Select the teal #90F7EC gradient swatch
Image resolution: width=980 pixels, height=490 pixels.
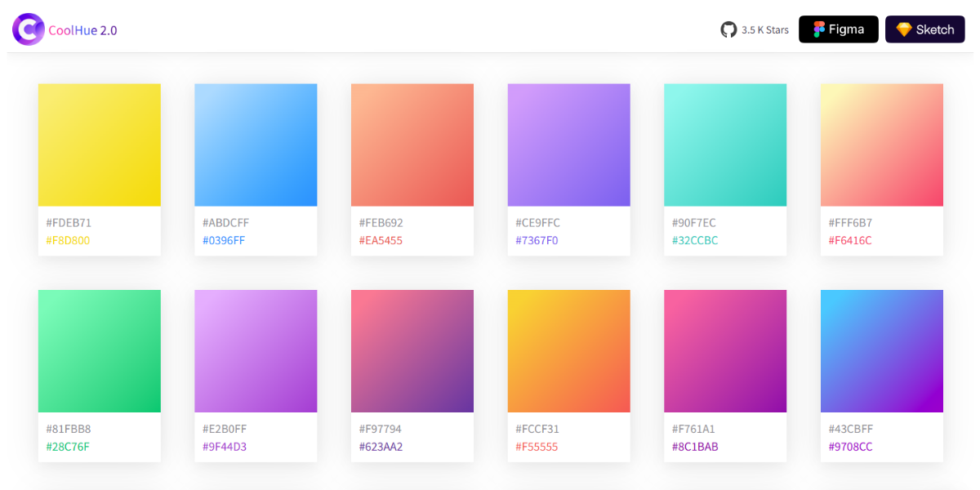pos(725,145)
